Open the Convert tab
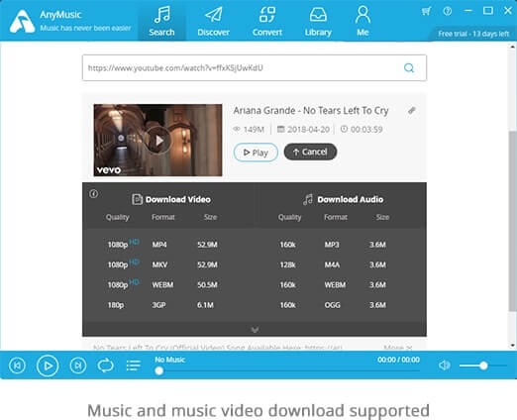Viewport: 517px width, 420px height. [x=267, y=21]
